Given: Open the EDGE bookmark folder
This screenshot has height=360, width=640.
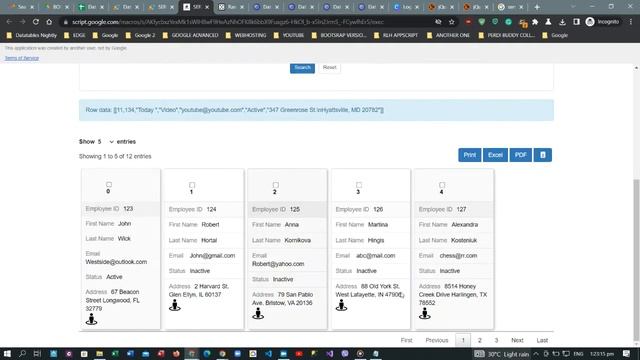Looking at the screenshot, I should pyautogui.click(x=75, y=36).
